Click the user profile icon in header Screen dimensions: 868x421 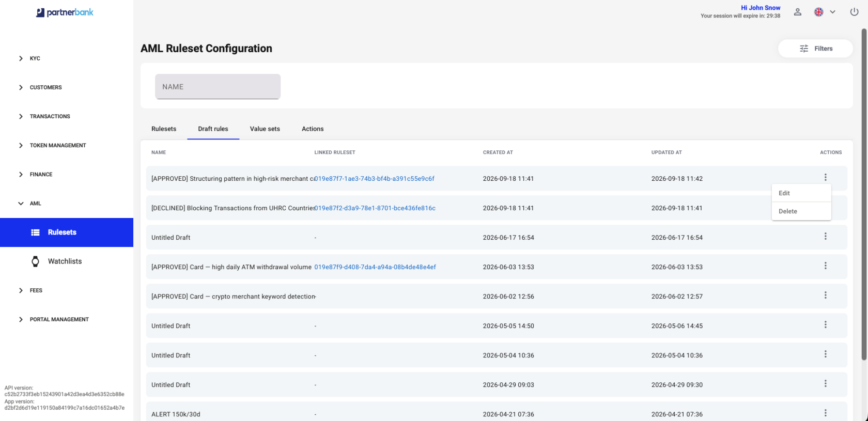[x=798, y=12]
